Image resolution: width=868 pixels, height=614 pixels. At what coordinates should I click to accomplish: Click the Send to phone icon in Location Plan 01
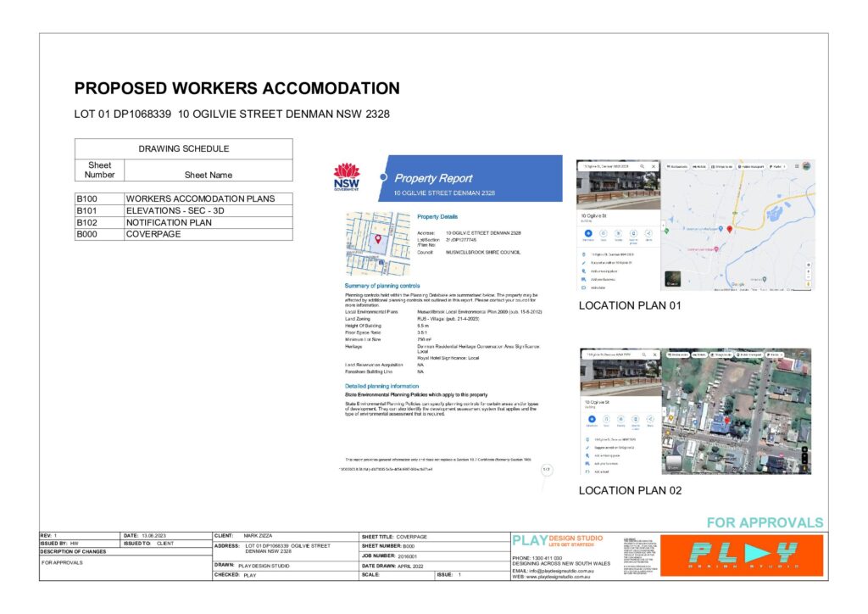(633, 233)
